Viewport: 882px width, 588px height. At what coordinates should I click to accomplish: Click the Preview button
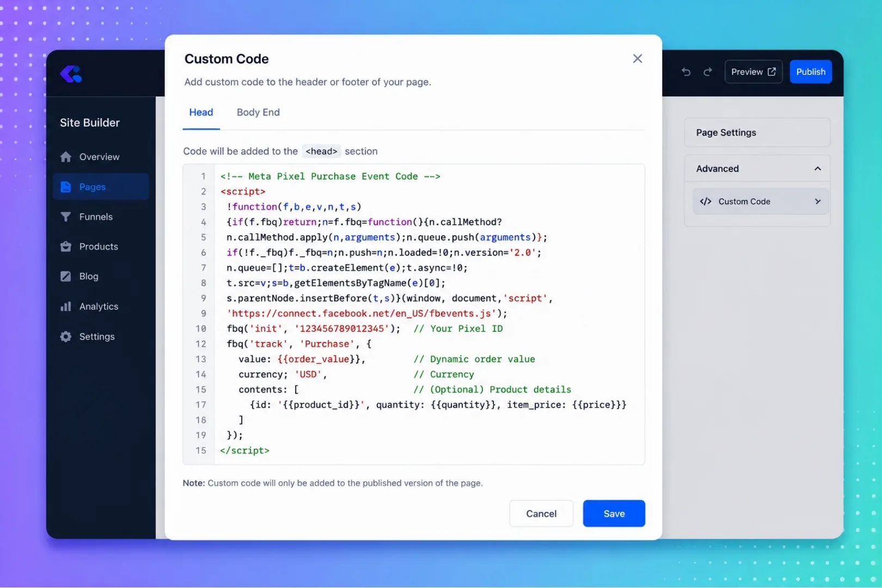753,72
